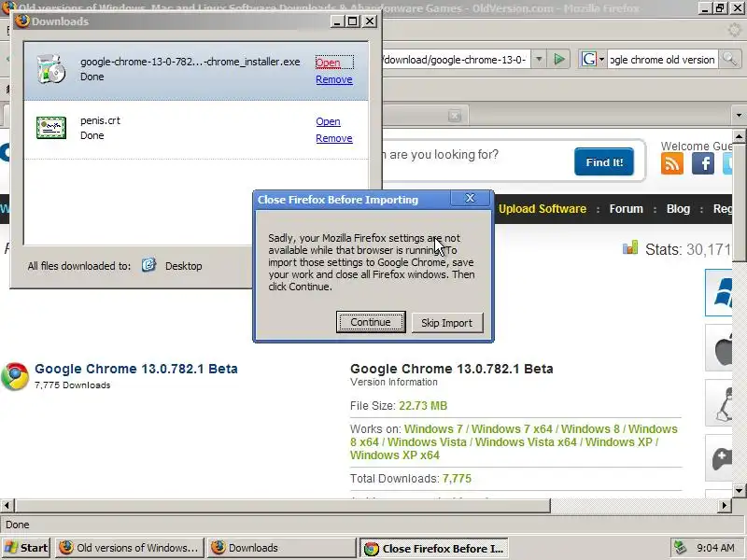Open Upload Software menu item
The width and height of the screenshot is (747, 560).
click(x=543, y=209)
